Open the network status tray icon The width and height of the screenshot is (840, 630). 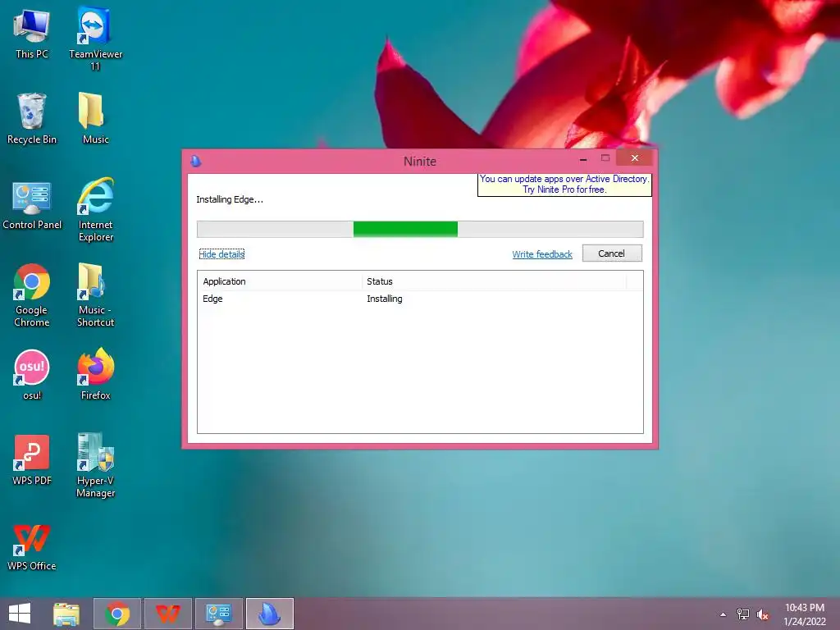(743, 614)
